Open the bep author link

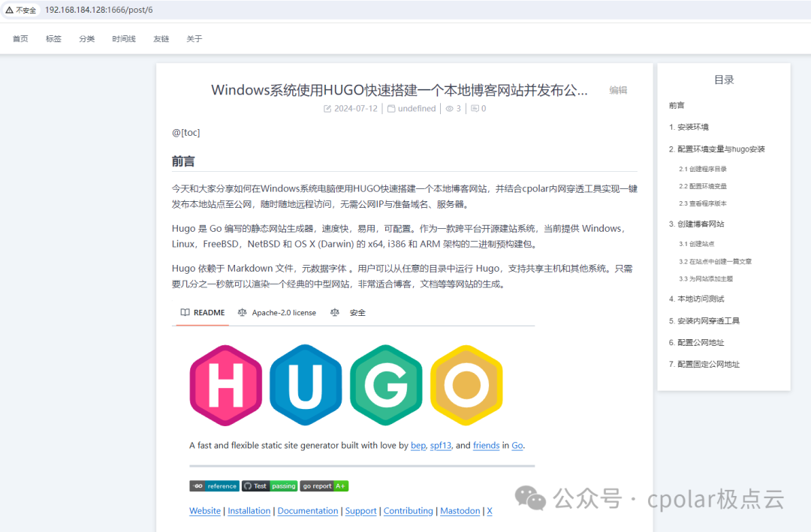click(418, 446)
